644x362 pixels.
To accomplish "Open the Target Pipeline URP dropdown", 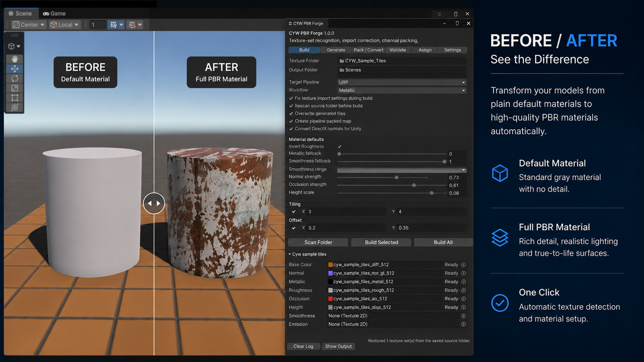I will [401, 83].
